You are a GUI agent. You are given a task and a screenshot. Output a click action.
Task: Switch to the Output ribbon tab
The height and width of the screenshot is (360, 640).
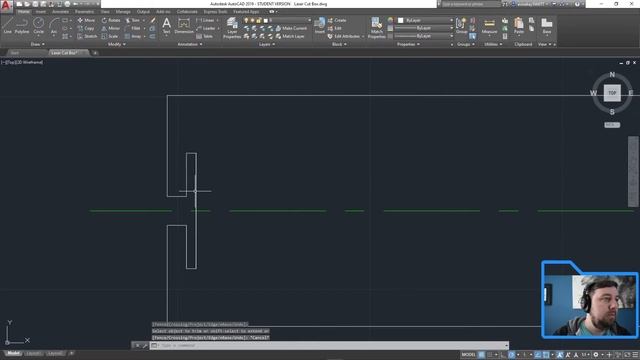click(x=143, y=12)
